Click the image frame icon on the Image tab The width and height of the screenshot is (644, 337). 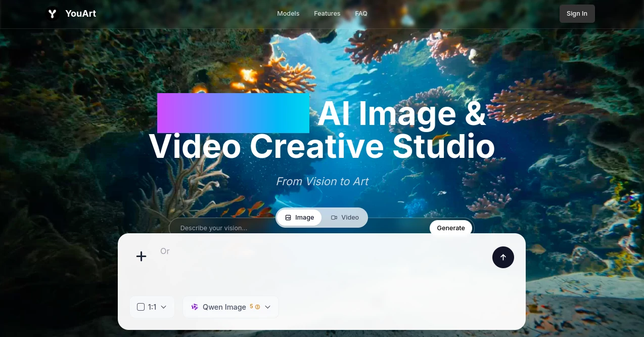coord(288,217)
